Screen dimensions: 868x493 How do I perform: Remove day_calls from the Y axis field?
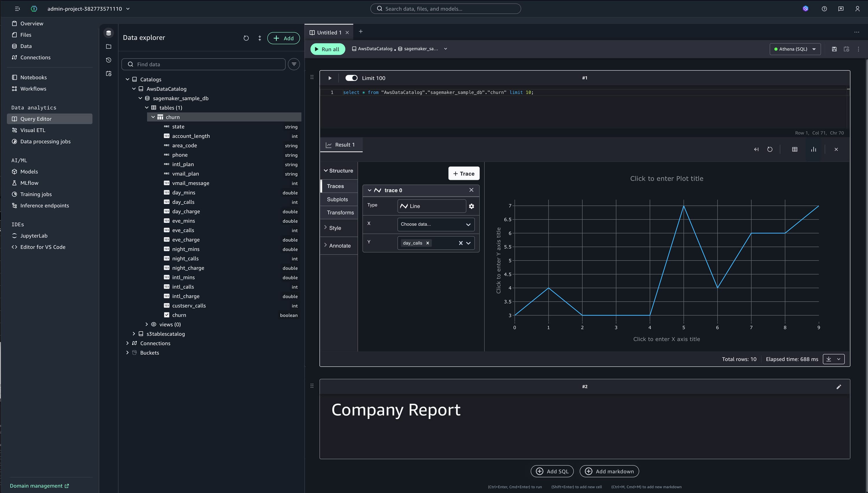point(427,243)
